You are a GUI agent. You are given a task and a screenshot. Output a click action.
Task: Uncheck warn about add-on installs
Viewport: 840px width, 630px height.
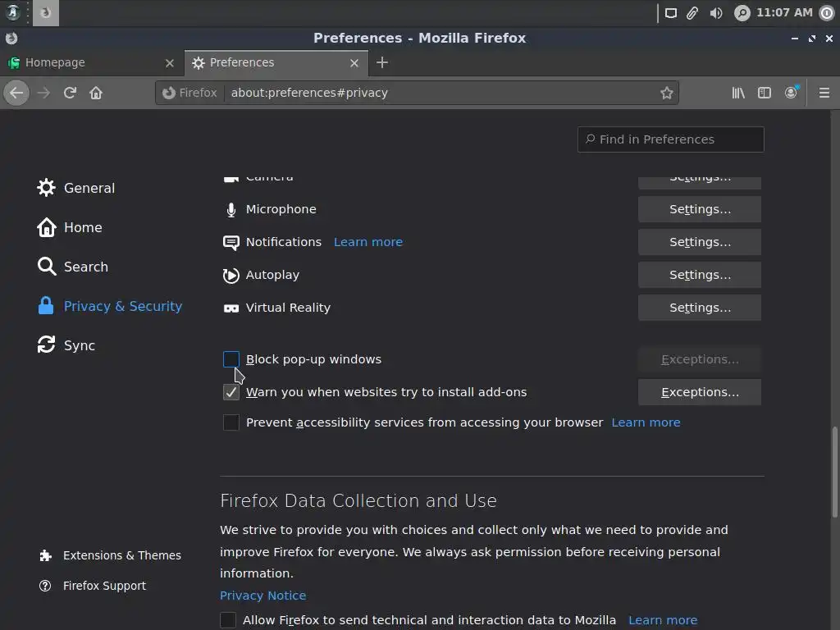231,392
